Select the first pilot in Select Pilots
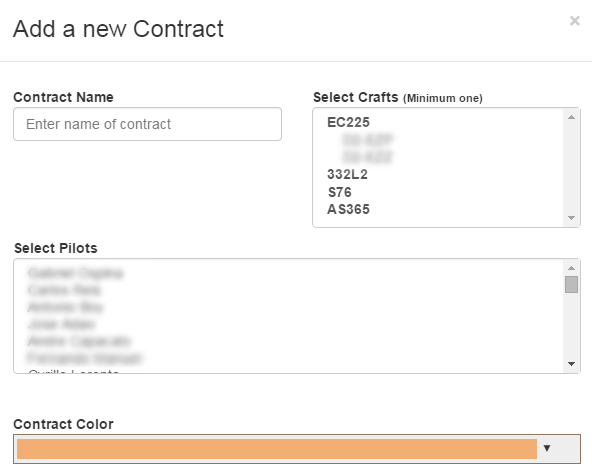 click(76, 273)
